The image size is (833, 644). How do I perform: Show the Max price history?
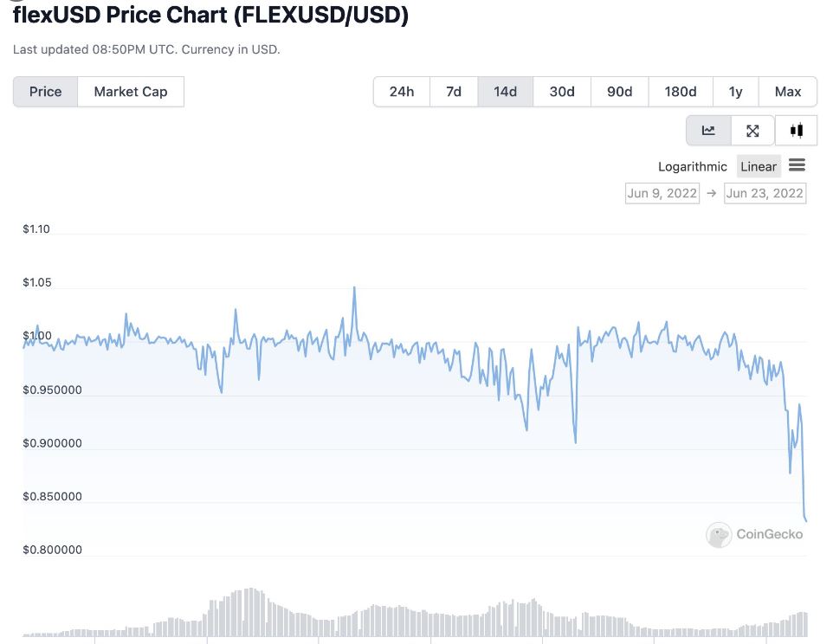pyautogui.click(x=788, y=92)
